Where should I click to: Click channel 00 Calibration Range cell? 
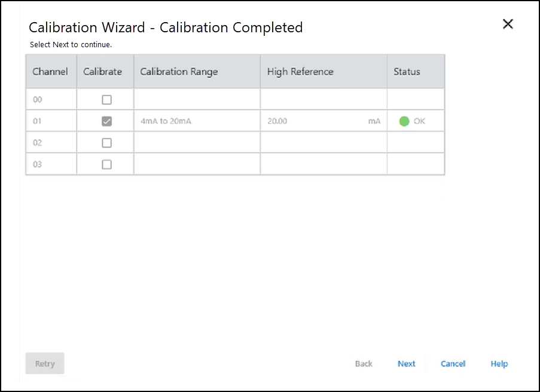coord(196,100)
